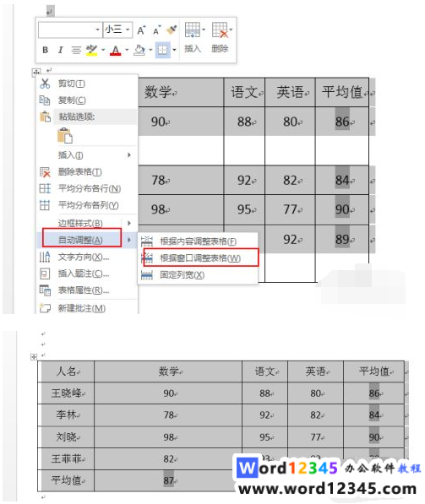This screenshot has width=425, height=504.
Task: Click the Copy icon
Action: pyautogui.click(x=45, y=100)
